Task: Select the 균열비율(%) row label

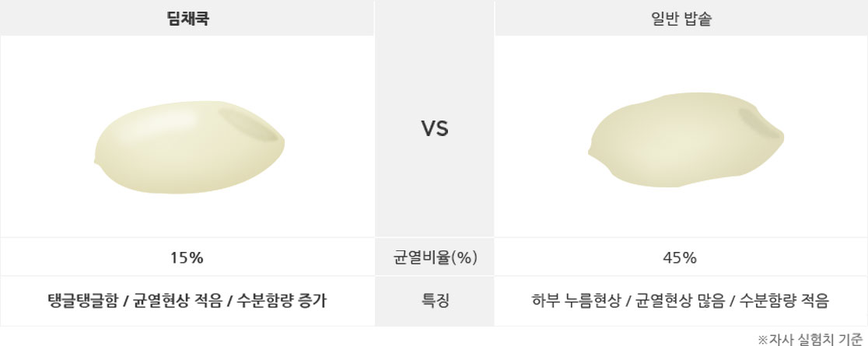Action: coord(435,257)
